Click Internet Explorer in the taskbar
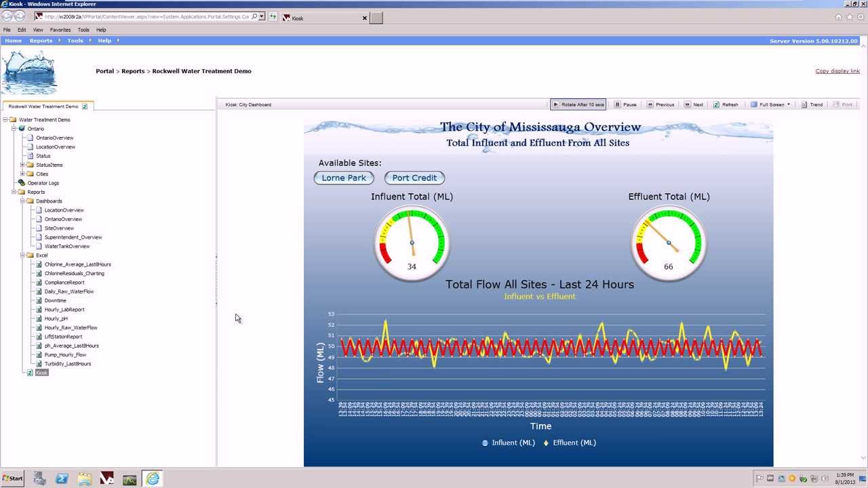The image size is (868, 488). 153,479
